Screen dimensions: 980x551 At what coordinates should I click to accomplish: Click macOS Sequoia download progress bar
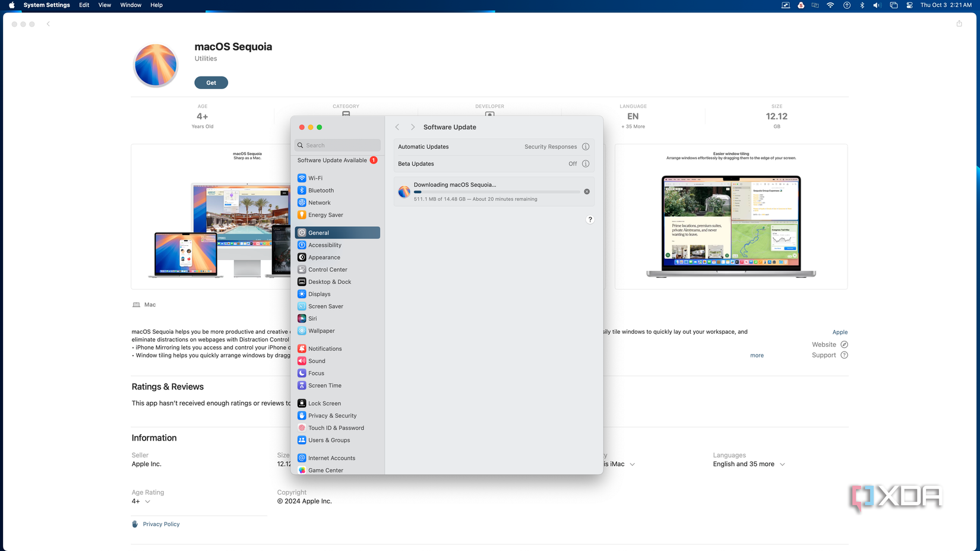tap(497, 192)
